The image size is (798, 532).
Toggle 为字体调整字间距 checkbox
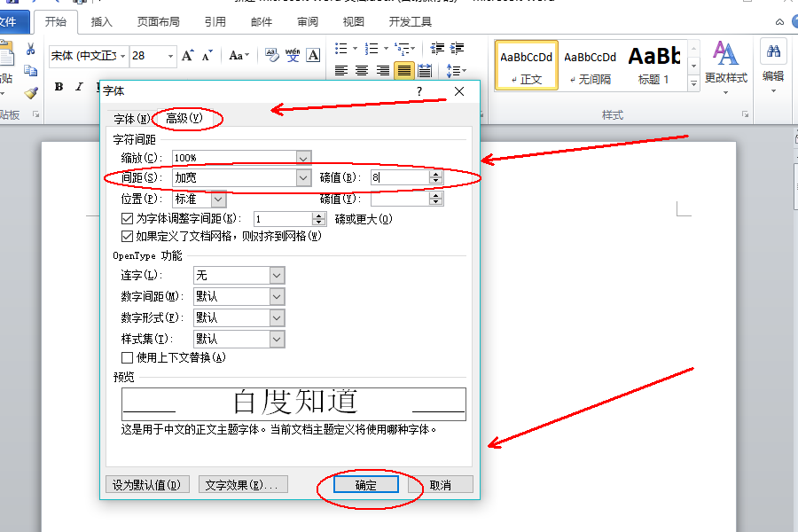tap(127, 218)
